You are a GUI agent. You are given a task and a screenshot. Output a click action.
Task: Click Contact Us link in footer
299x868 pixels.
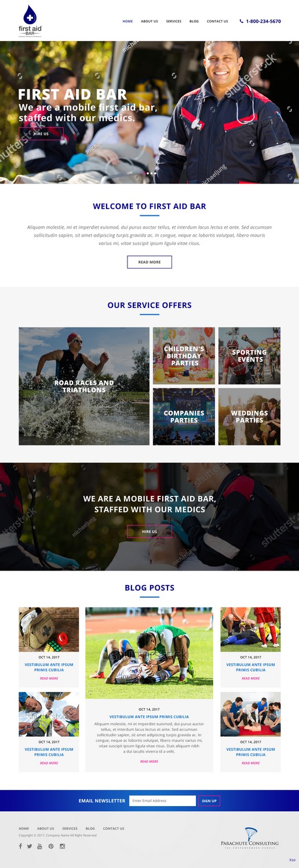[x=114, y=829]
